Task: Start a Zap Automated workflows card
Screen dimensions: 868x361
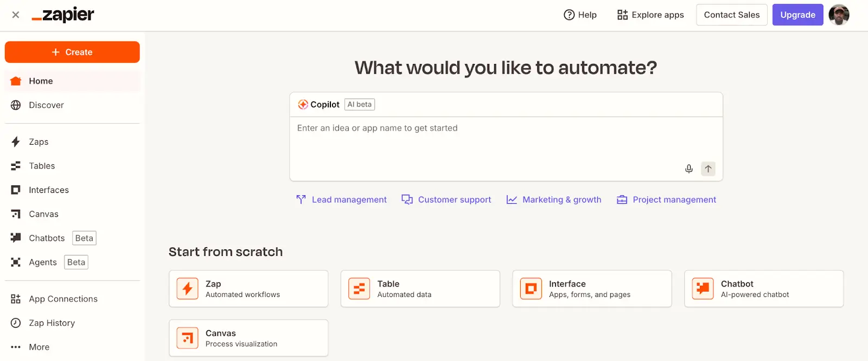Action: pyautogui.click(x=248, y=289)
